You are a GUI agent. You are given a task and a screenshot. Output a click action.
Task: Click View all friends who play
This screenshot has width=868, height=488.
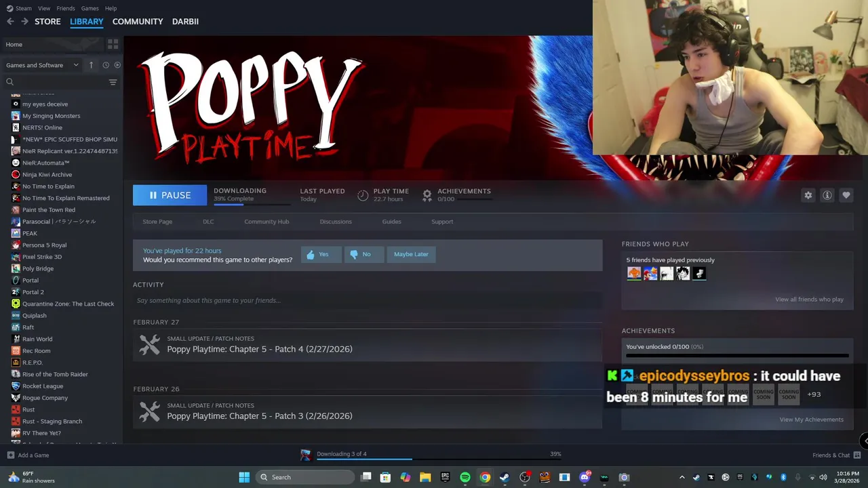tap(809, 300)
